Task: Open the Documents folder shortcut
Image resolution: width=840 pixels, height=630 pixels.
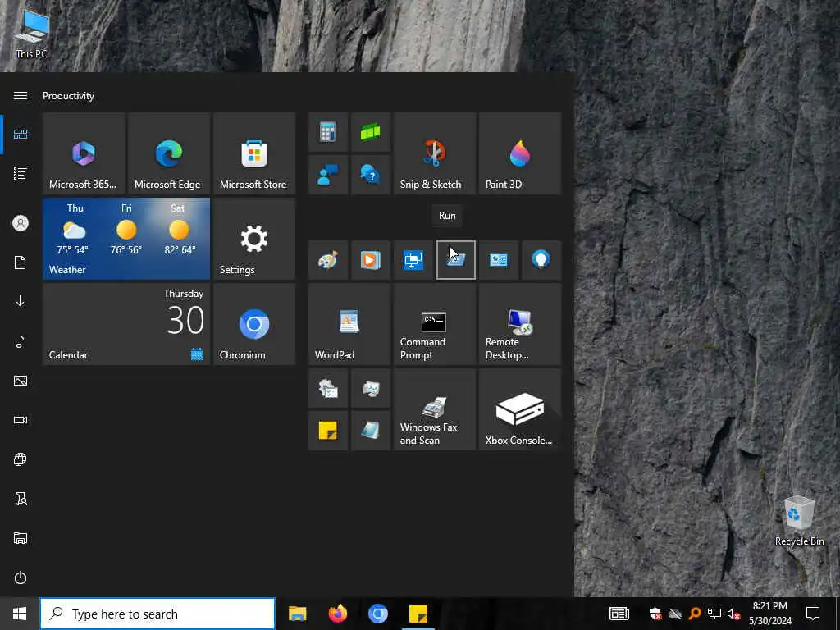Action: (x=21, y=262)
